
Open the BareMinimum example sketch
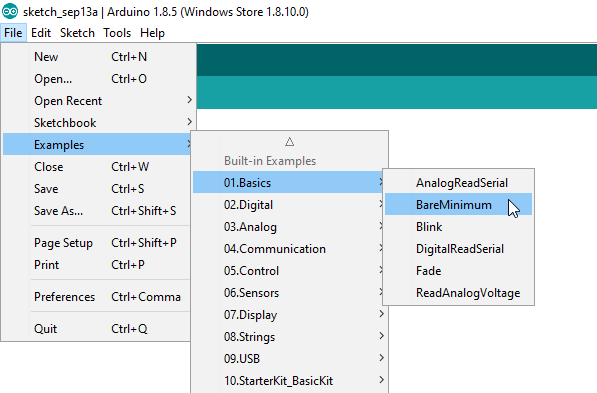pyautogui.click(x=458, y=204)
